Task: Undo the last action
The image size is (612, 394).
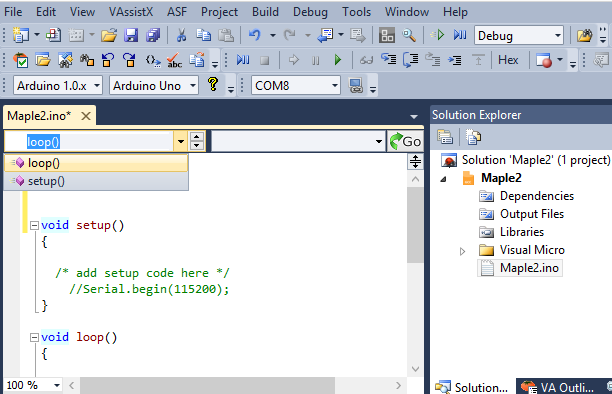Action: 254,36
